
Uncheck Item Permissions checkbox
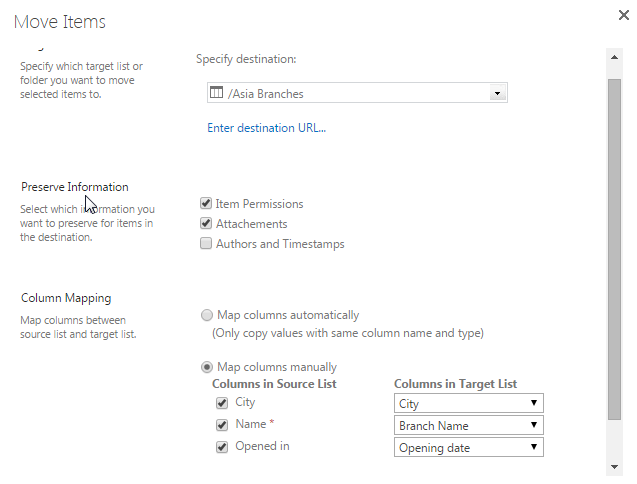point(206,203)
